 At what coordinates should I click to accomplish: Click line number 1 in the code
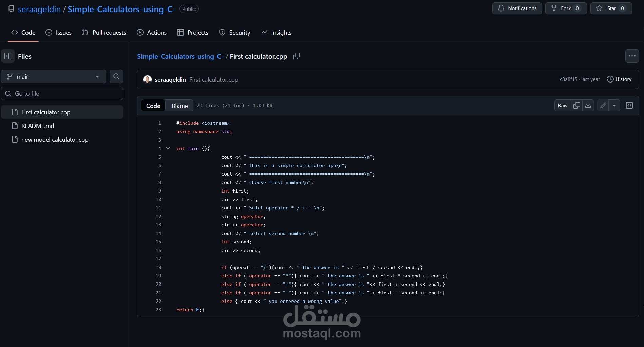pyautogui.click(x=159, y=123)
